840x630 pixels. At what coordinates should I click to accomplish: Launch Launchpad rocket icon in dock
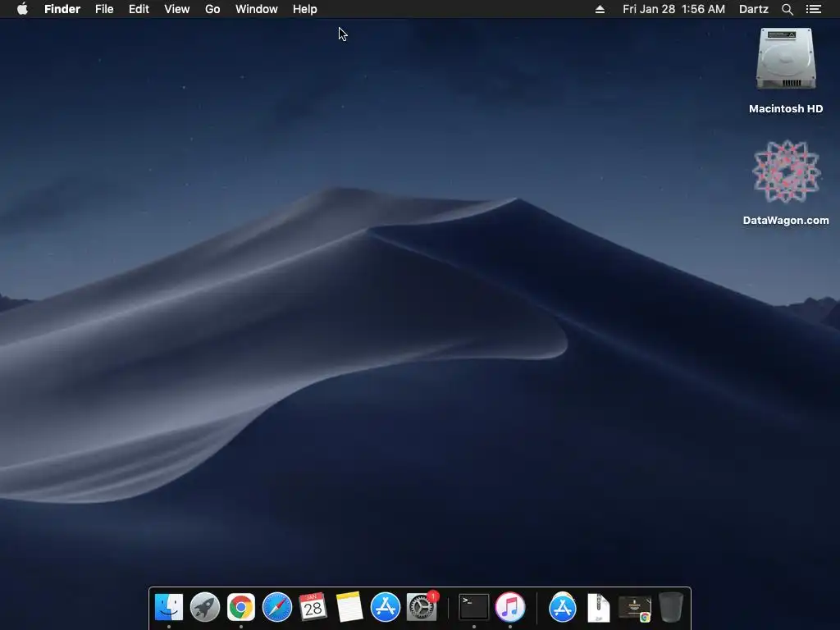pyautogui.click(x=204, y=608)
